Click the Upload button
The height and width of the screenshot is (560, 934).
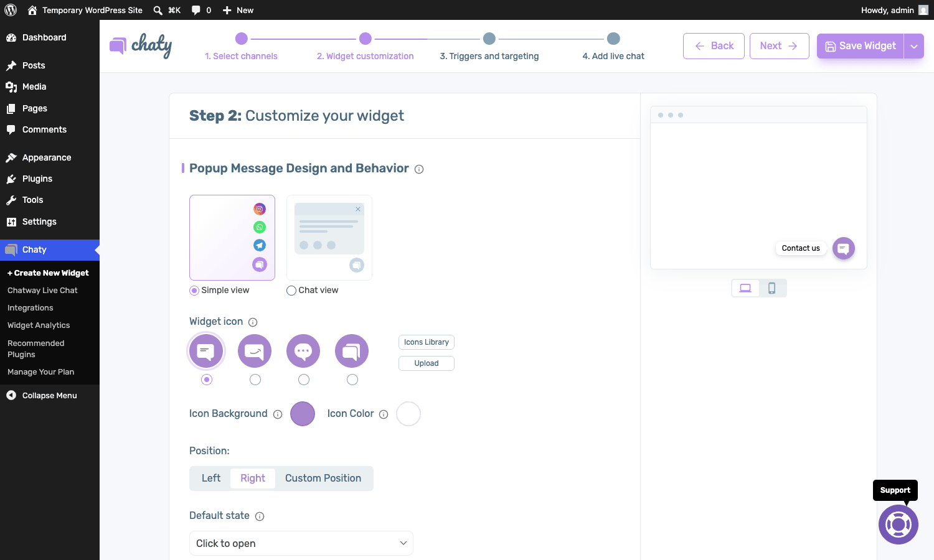point(427,363)
